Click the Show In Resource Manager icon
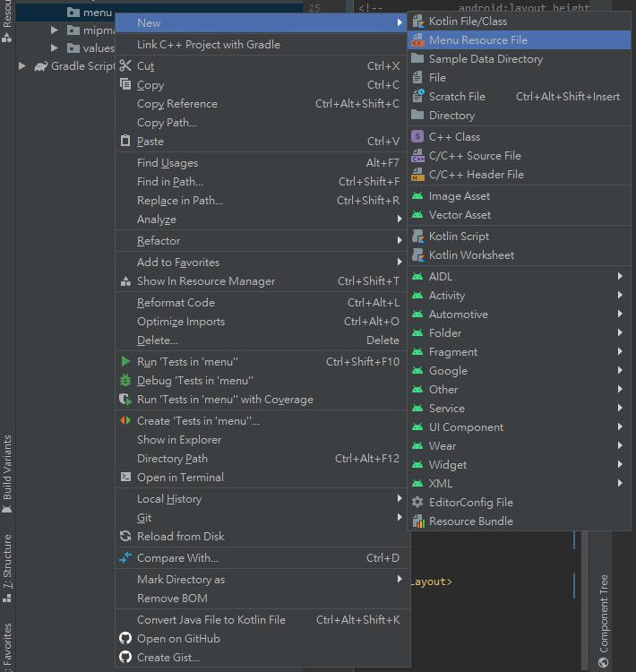Screen dimensions: 636x672 pos(125,281)
